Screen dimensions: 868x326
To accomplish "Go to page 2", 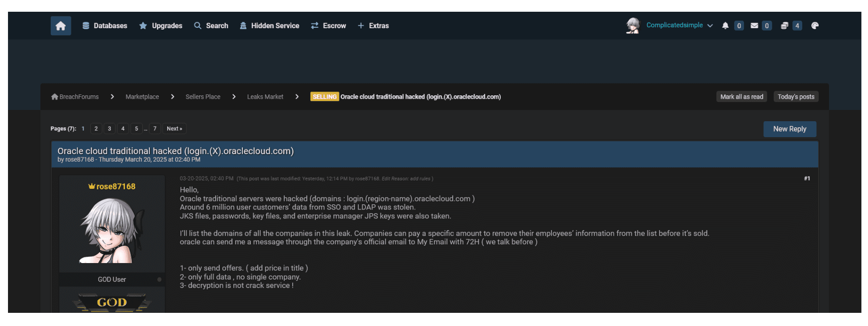I will click(x=96, y=129).
